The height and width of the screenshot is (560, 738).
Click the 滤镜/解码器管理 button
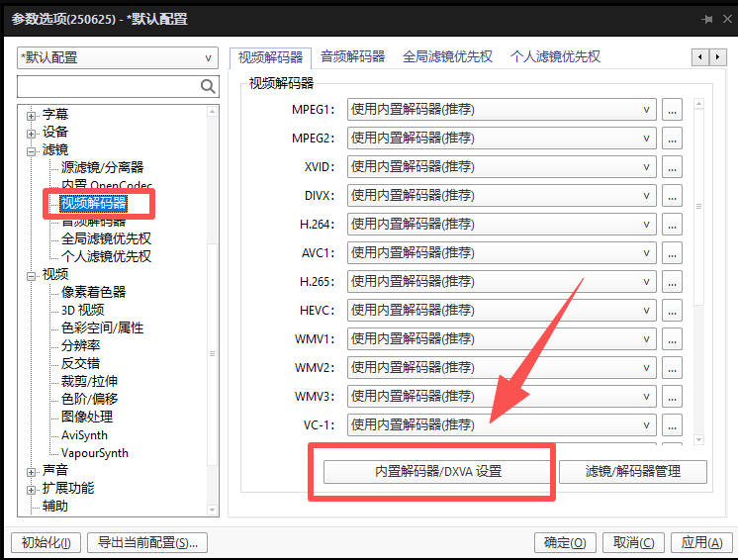tap(633, 472)
